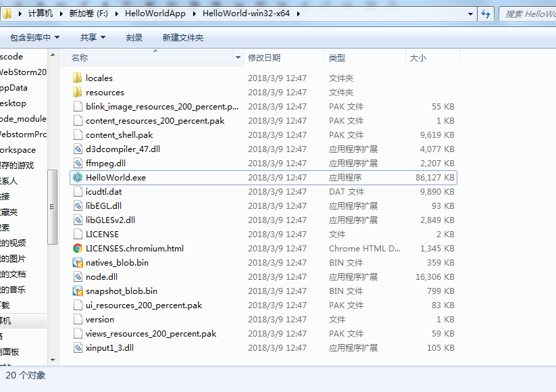Click the d3dcompiler_47.dll file icon
Screen dimensions: 556x392
click(x=78, y=149)
